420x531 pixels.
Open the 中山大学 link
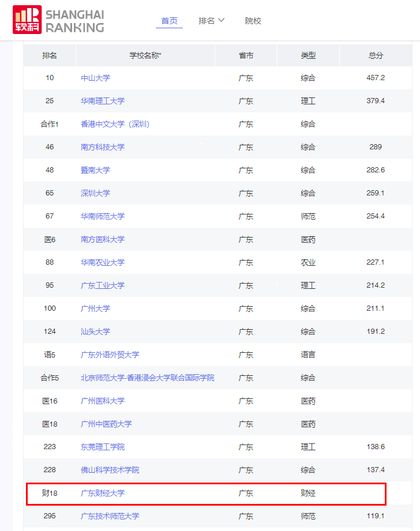95,78
